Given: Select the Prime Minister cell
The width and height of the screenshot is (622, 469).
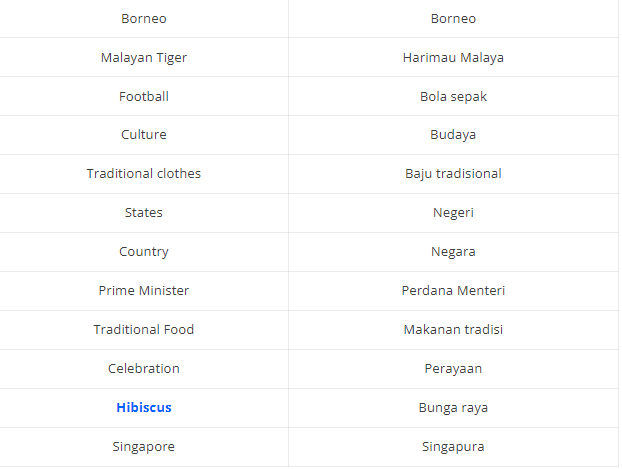Looking at the screenshot, I should [x=144, y=290].
